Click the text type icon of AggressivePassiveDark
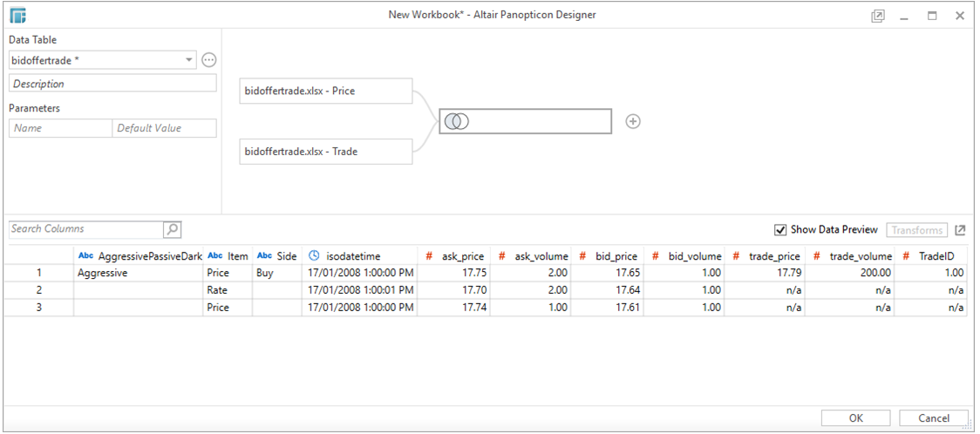Screen dimensions: 980x434 click(x=85, y=256)
